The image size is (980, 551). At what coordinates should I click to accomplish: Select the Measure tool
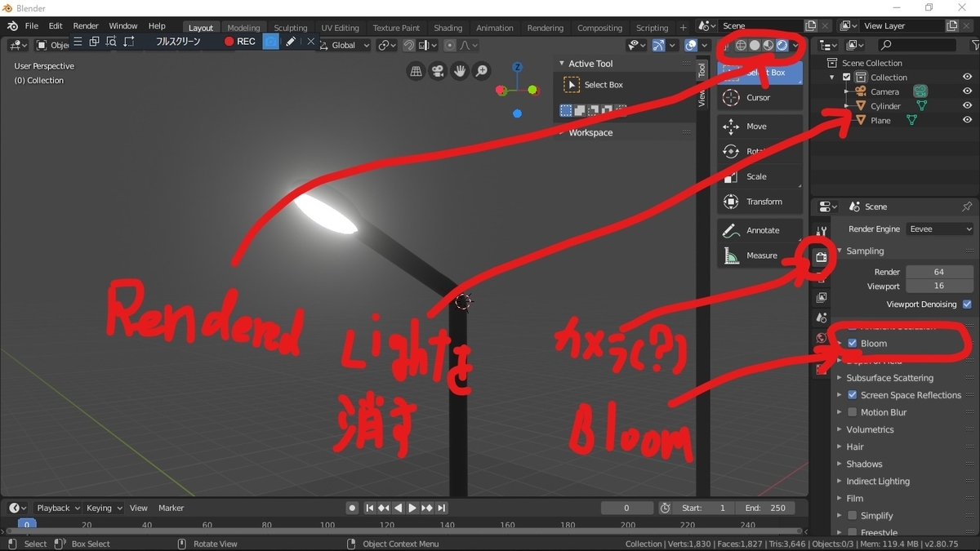pos(759,256)
